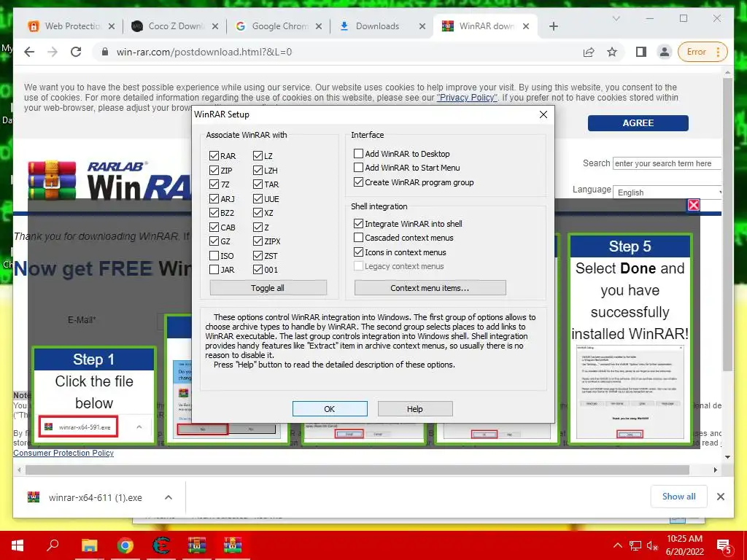Open the notification center icon
This screenshot has height=560, width=747.
coord(724,546)
